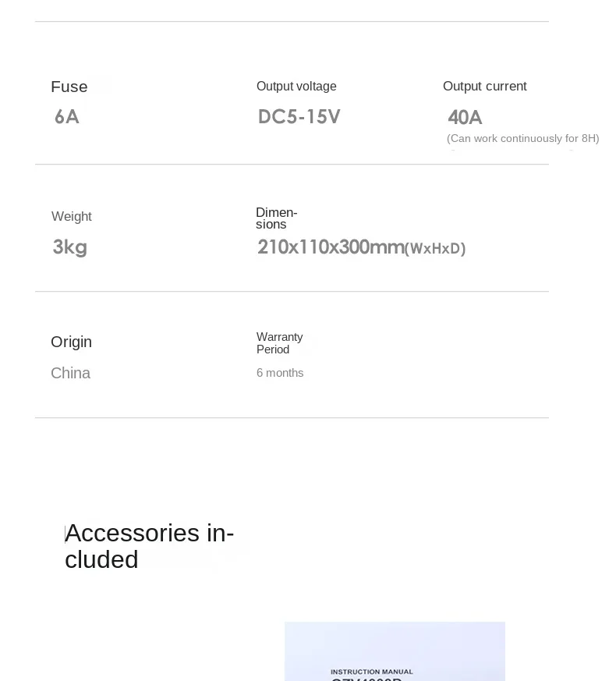Select the 3kg weight value

tap(70, 247)
